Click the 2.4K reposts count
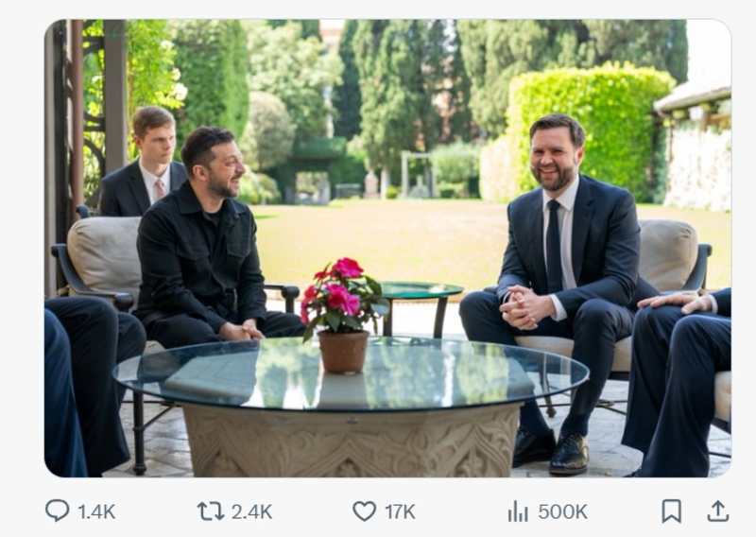Image resolution: width=756 pixels, height=537 pixels. (x=251, y=511)
